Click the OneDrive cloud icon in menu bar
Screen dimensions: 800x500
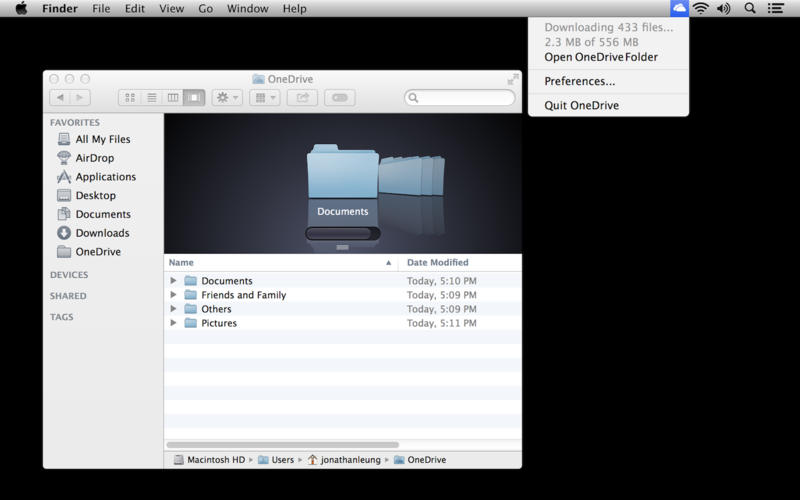pyautogui.click(x=680, y=8)
